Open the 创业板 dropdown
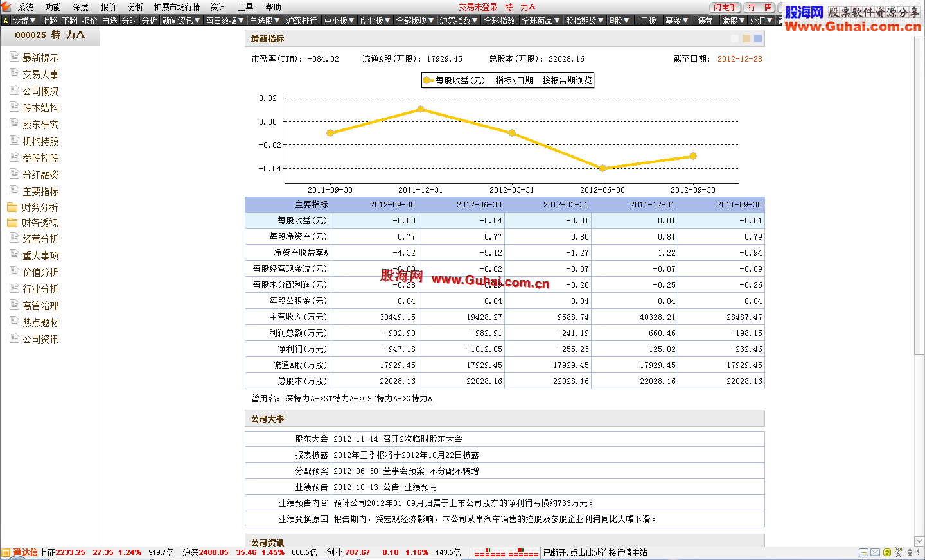Image resolution: width=925 pixels, height=560 pixels. 375,21
